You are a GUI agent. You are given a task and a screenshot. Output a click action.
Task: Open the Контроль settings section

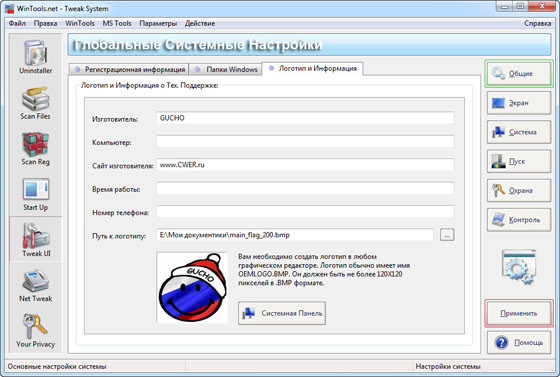(x=519, y=220)
